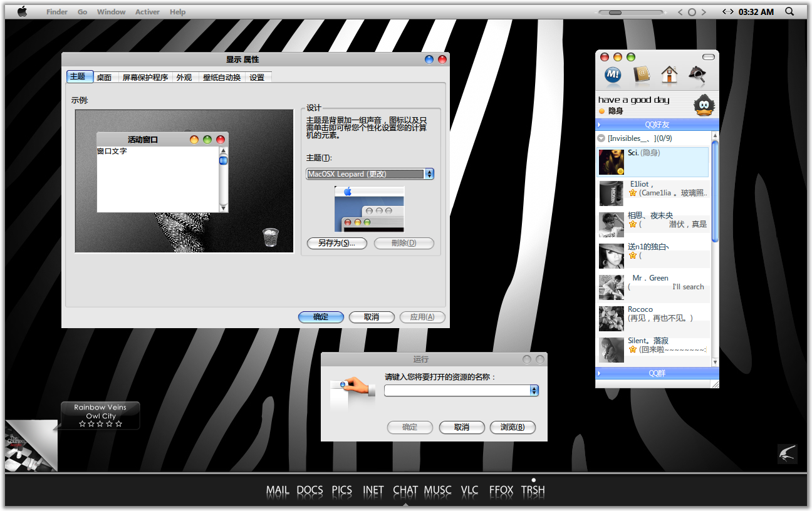Click 取消 in 显示 属性 dialog
The width and height of the screenshot is (812, 511).
click(372, 317)
